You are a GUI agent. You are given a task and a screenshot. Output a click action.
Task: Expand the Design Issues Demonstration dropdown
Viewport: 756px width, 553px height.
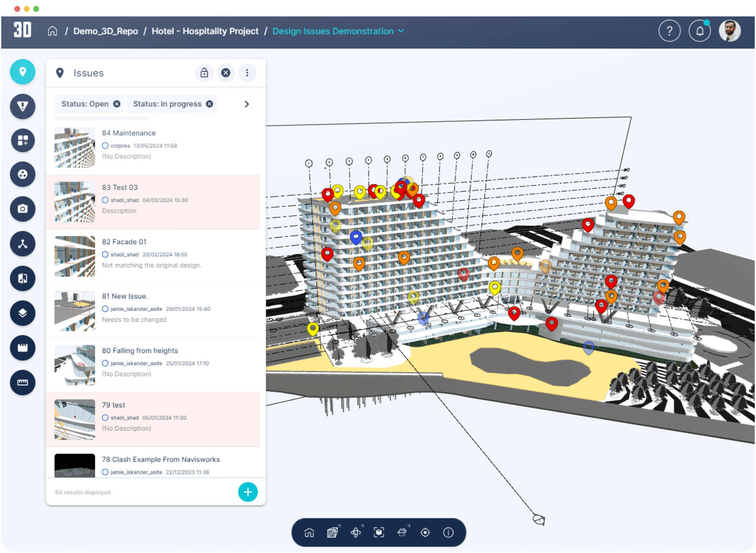(401, 31)
